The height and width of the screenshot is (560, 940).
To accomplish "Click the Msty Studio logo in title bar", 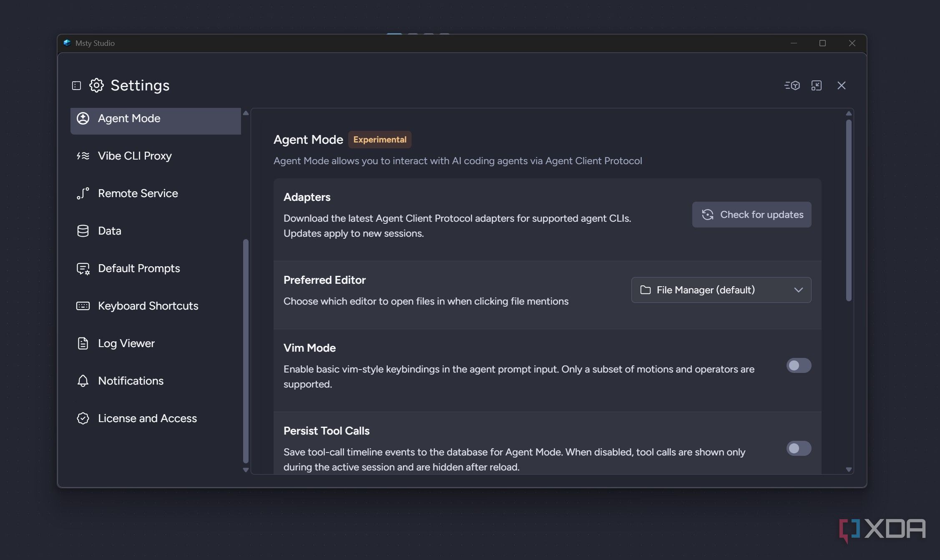I will pyautogui.click(x=67, y=43).
